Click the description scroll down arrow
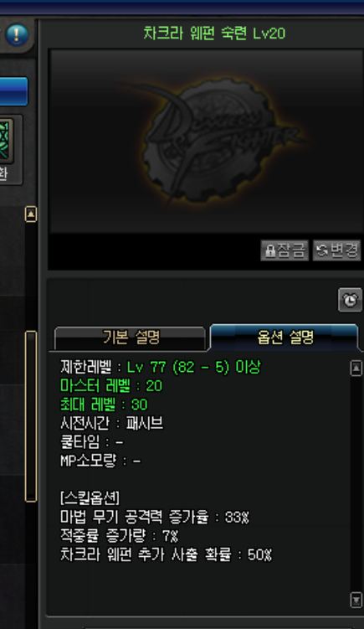The image size is (364, 629). point(356,600)
